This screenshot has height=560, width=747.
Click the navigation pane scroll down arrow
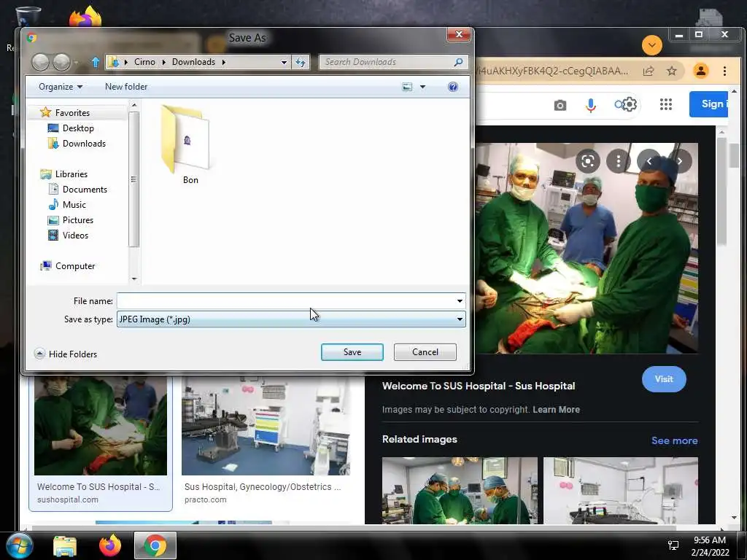[134, 279]
